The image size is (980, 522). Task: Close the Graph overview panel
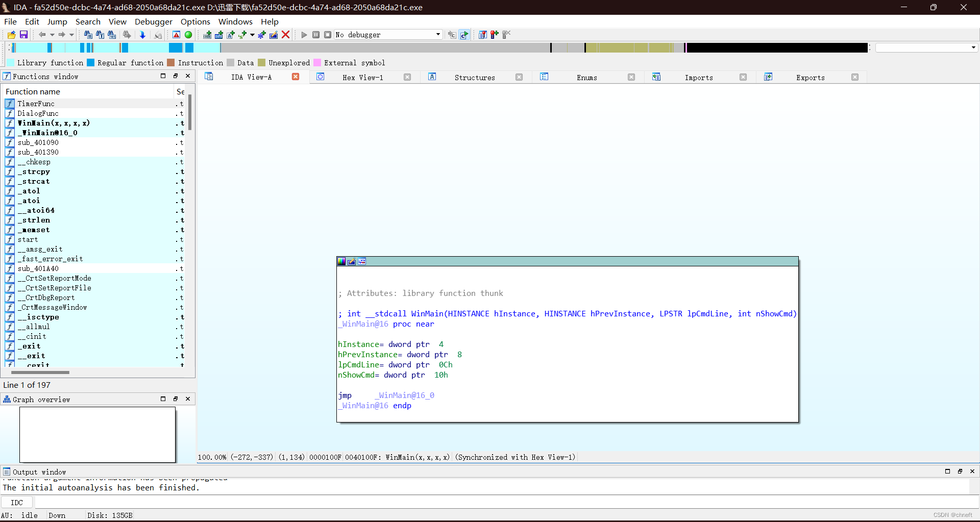[x=188, y=399]
